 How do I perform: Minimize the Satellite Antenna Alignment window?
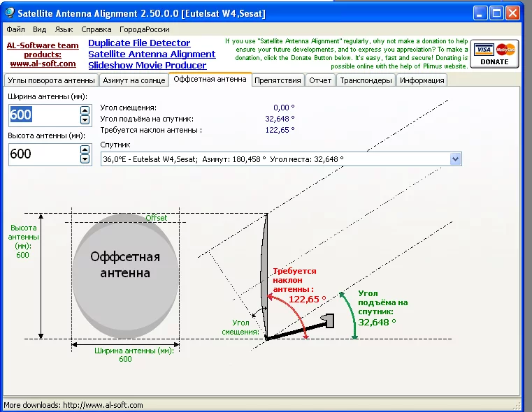(480, 13)
